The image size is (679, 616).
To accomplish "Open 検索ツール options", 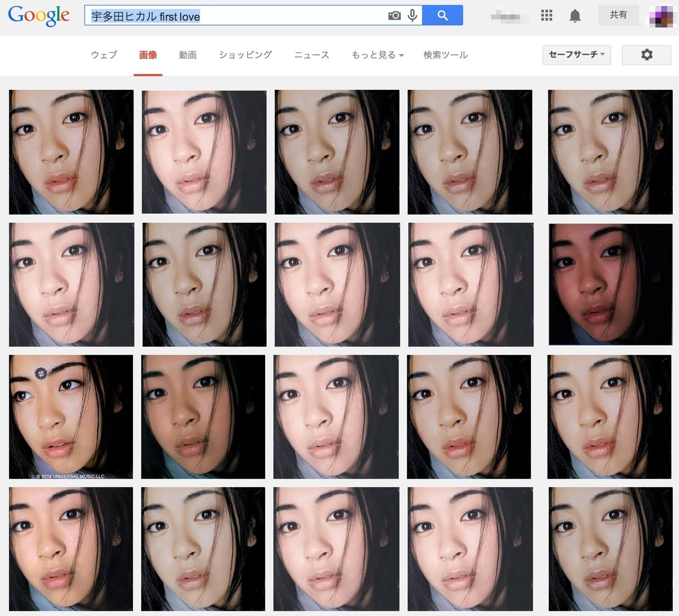I will point(445,55).
